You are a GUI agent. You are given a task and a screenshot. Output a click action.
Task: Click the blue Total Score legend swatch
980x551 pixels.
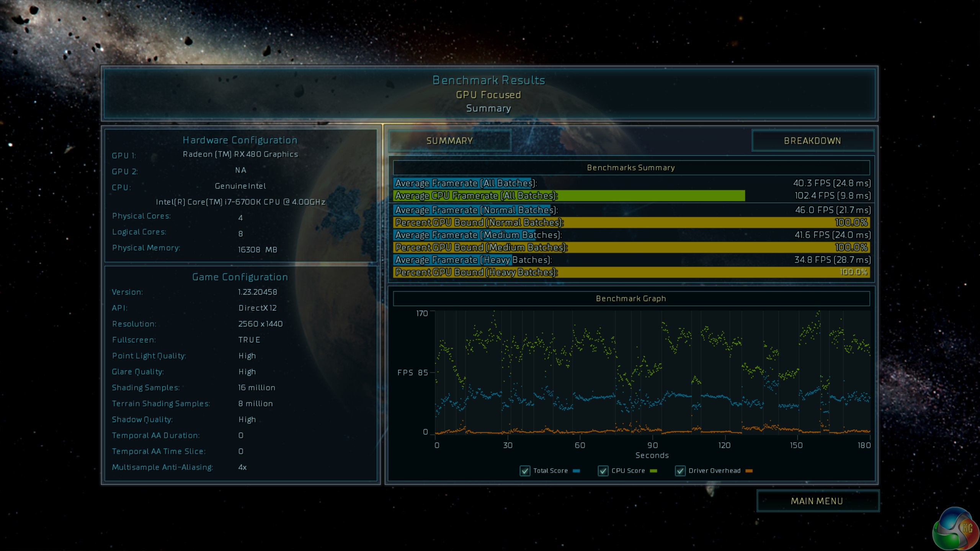tap(576, 471)
